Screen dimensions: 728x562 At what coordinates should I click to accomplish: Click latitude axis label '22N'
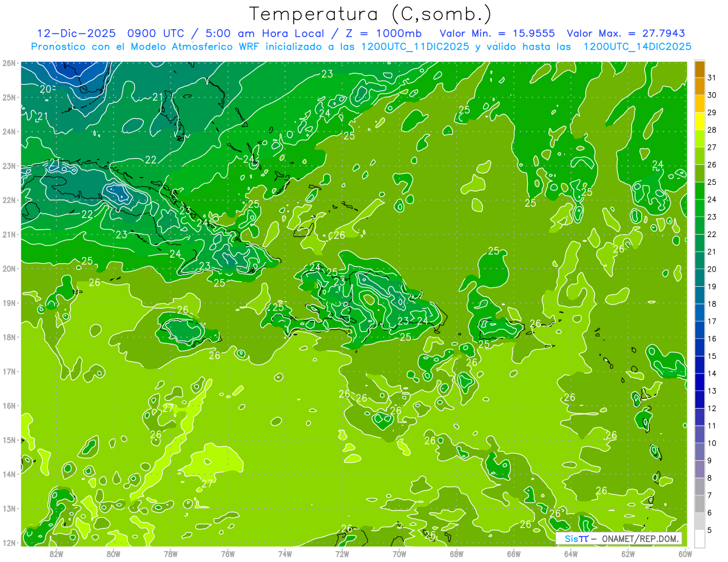[x=8, y=200]
